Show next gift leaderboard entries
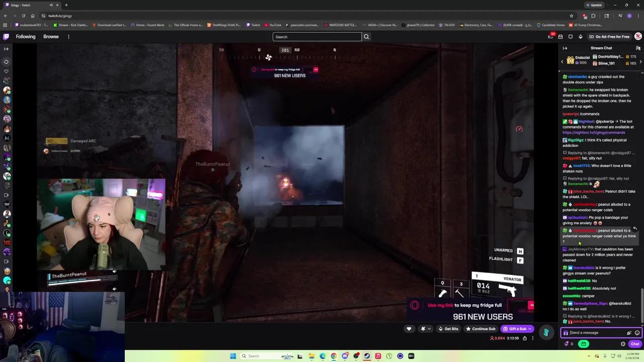 (x=640, y=61)
